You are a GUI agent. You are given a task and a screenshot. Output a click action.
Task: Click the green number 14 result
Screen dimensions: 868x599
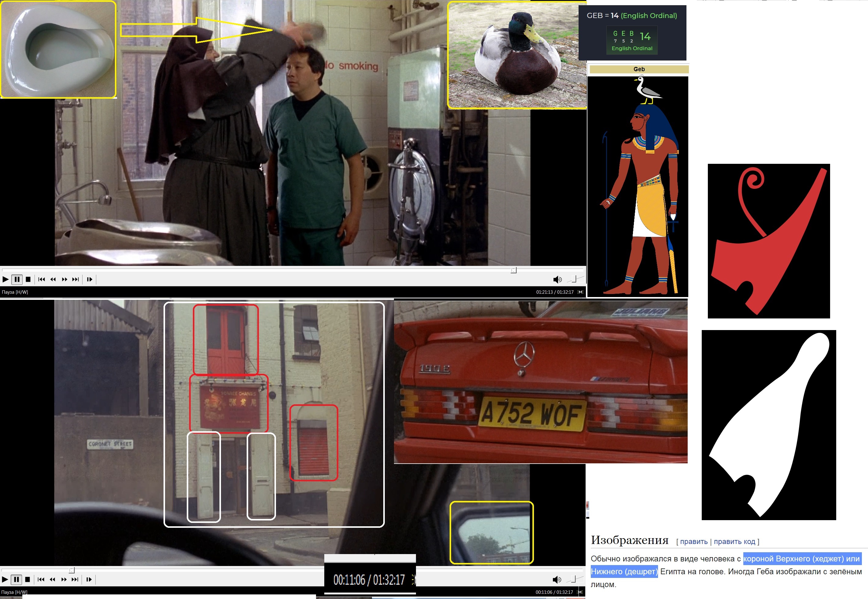point(645,36)
